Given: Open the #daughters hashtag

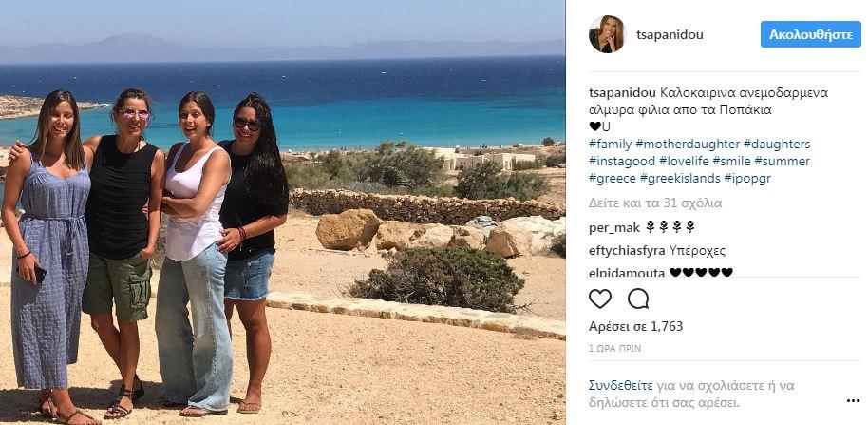Looking at the screenshot, I should point(777,145).
